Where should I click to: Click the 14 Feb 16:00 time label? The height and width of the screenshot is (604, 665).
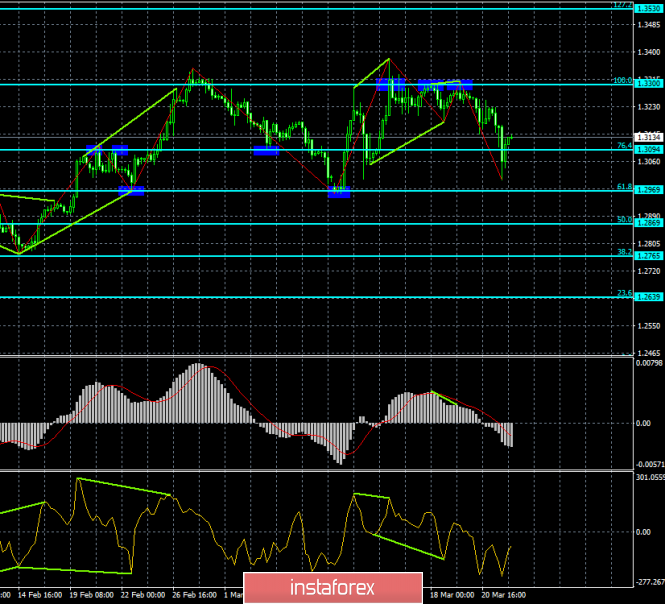point(40,595)
